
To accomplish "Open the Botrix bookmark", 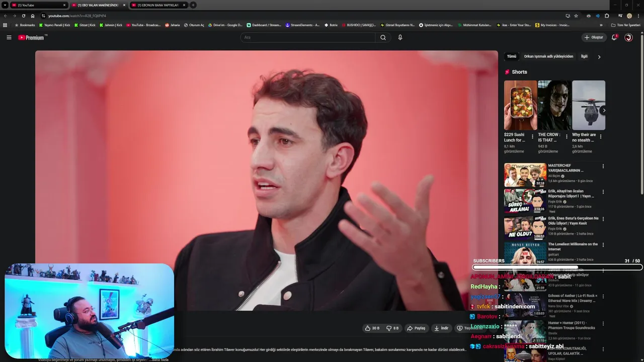I will pyautogui.click(x=331, y=25).
